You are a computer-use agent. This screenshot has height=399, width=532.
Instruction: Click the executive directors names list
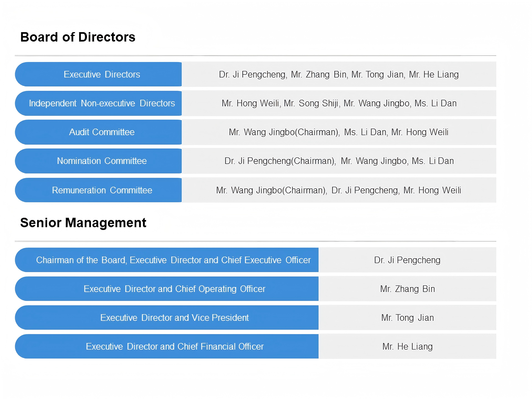pyautogui.click(x=339, y=74)
